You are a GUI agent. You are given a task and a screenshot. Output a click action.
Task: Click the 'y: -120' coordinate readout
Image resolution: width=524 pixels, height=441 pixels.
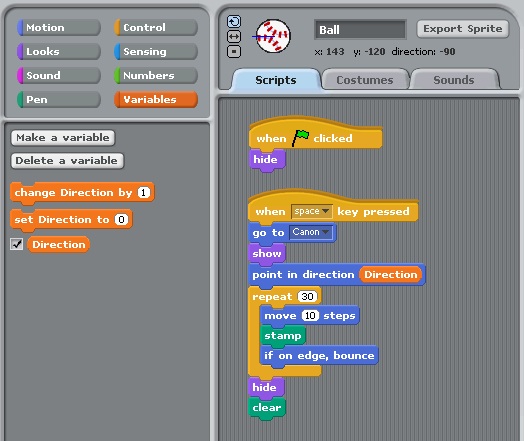[369, 52]
